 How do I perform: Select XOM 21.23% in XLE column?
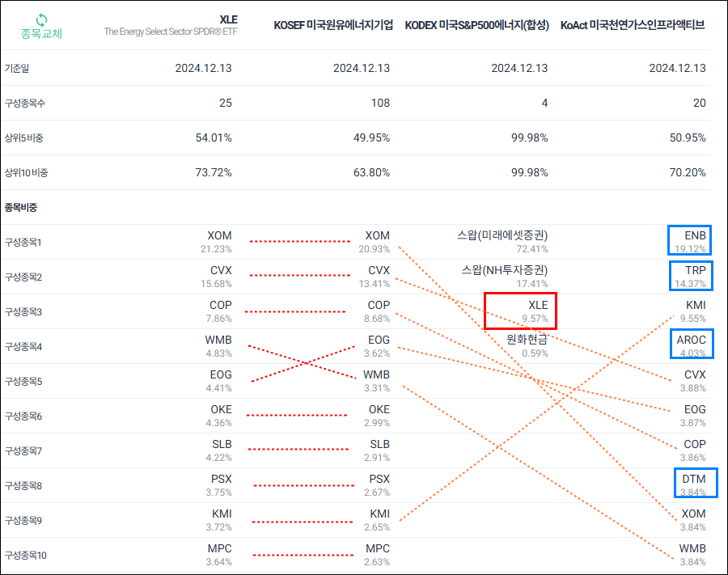pos(216,242)
